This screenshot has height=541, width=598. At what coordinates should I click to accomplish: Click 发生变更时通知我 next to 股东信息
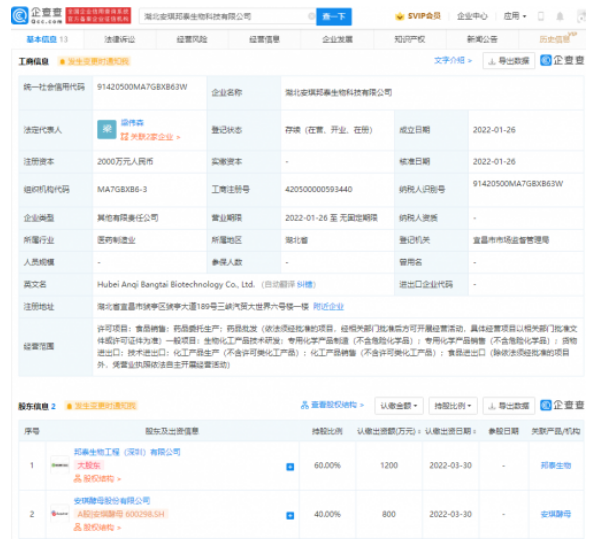101,406
